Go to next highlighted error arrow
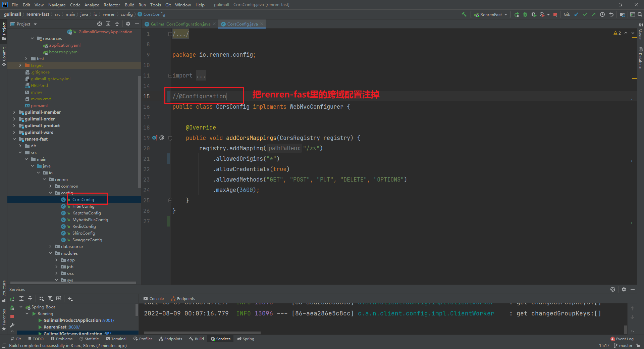 pyautogui.click(x=633, y=33)
